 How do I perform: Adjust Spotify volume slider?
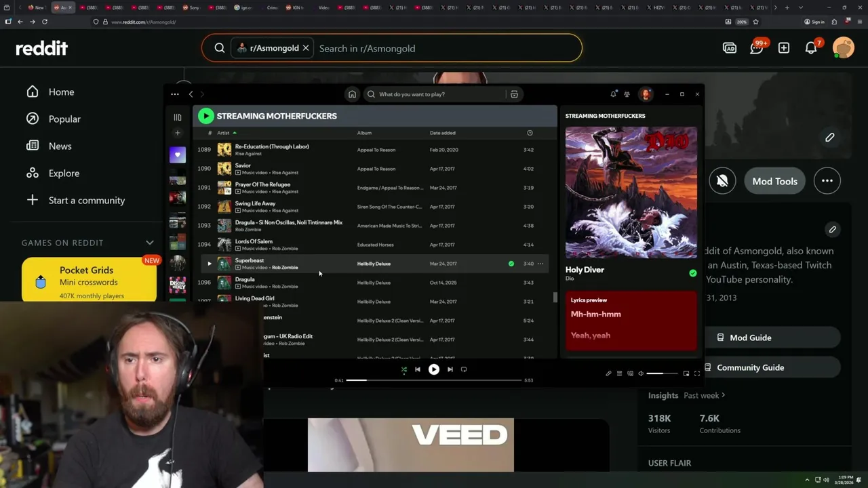pyautogui.click(x=662, y=373)
